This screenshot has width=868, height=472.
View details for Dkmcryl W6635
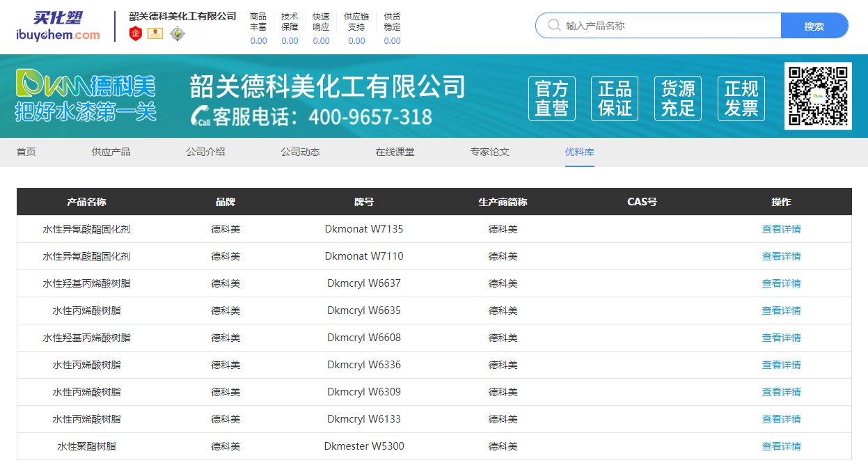coord(782,310)
